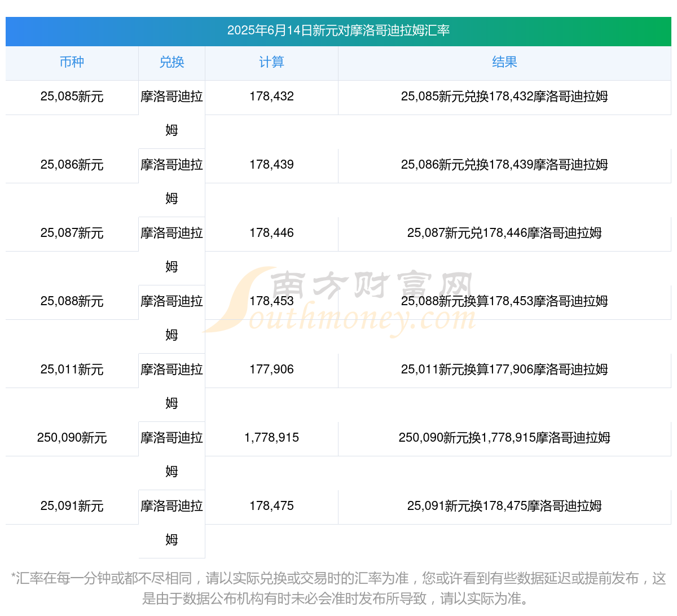Click the 25,011新元 cell
677x616 pixels.
click(x=72, y=369)
